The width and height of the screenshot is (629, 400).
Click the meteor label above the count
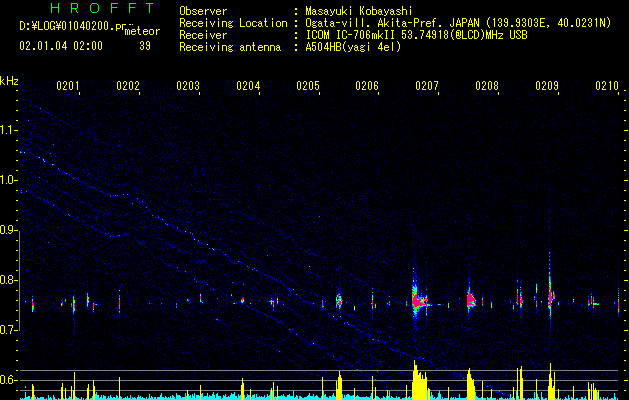[x=142, y=31]
